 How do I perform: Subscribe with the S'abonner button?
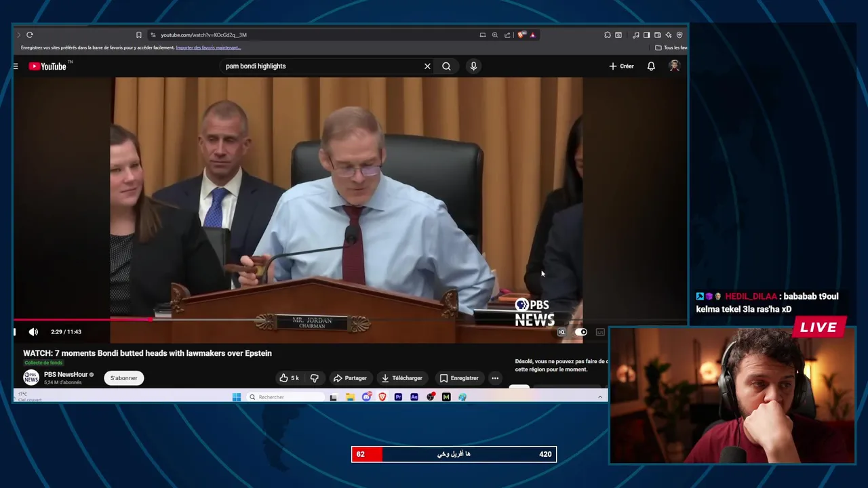[124, 378]
